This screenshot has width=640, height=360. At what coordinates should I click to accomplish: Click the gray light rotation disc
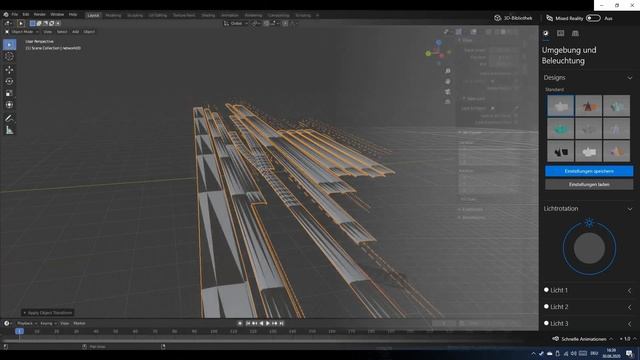(589, 248)
